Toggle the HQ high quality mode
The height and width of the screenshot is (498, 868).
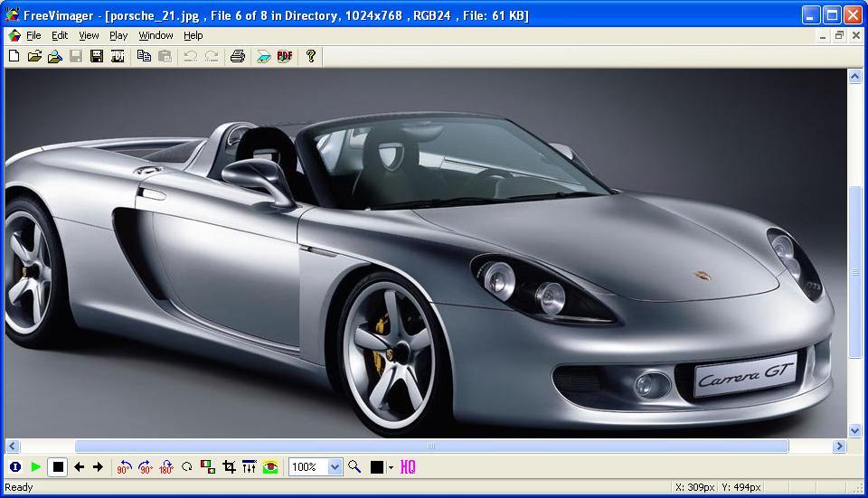408,467
